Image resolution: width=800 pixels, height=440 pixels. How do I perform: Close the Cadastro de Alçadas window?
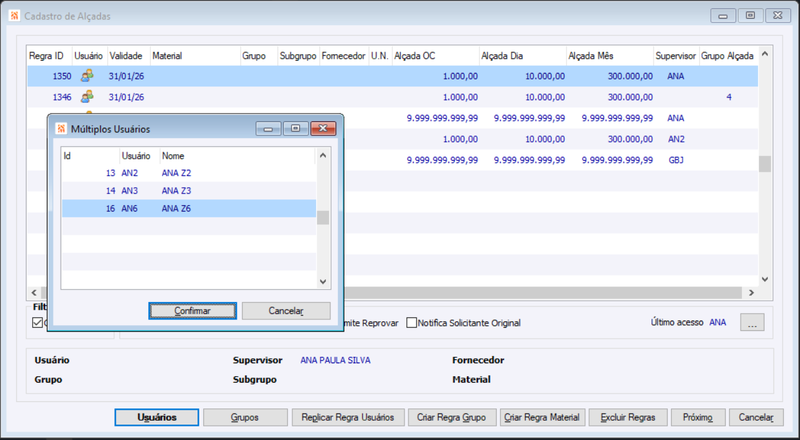click(x=778, y=16)
